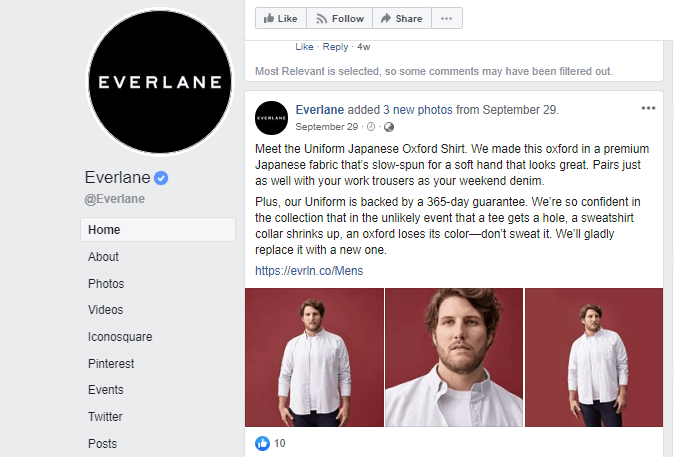This screenshot has height=457, width=674.
Task: Open the Home sidebar tab
Action: tap(104, 230)
